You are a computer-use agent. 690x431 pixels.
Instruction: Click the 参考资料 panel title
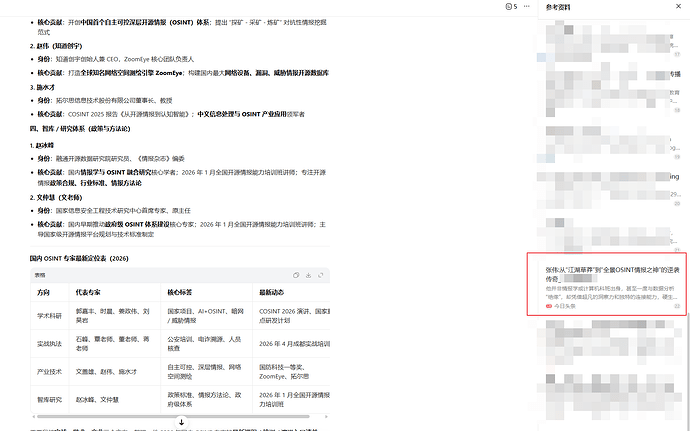click(558, 7)
